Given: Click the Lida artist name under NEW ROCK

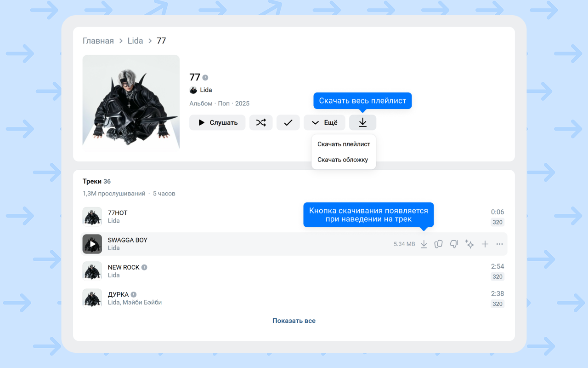Looking at the screenshot, I should tap(113, 275).
